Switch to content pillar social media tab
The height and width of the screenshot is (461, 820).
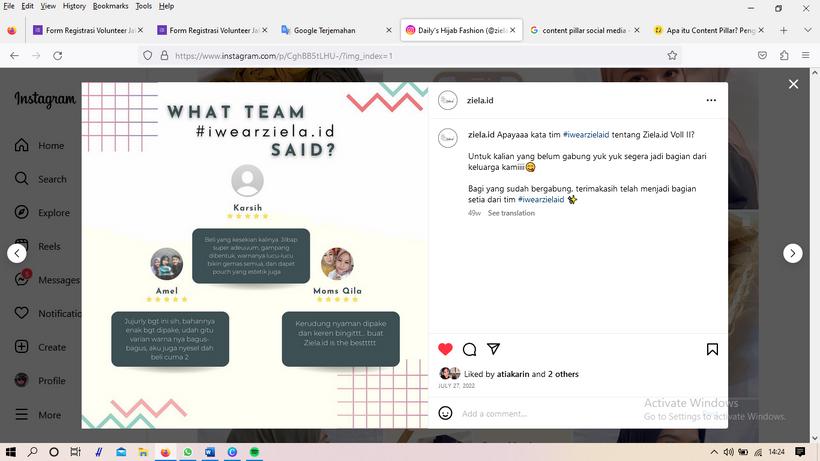[584, 30]
